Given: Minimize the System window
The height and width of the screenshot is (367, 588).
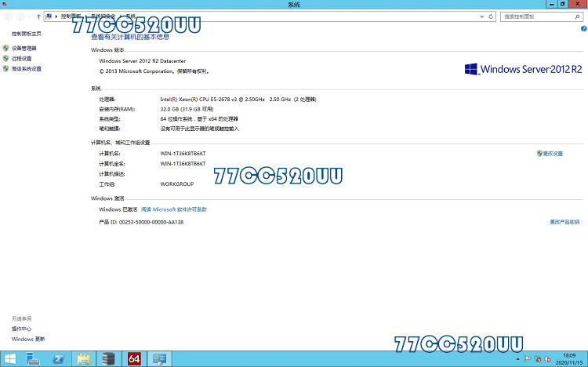Looking at the screenshot, I should [551, 4].
